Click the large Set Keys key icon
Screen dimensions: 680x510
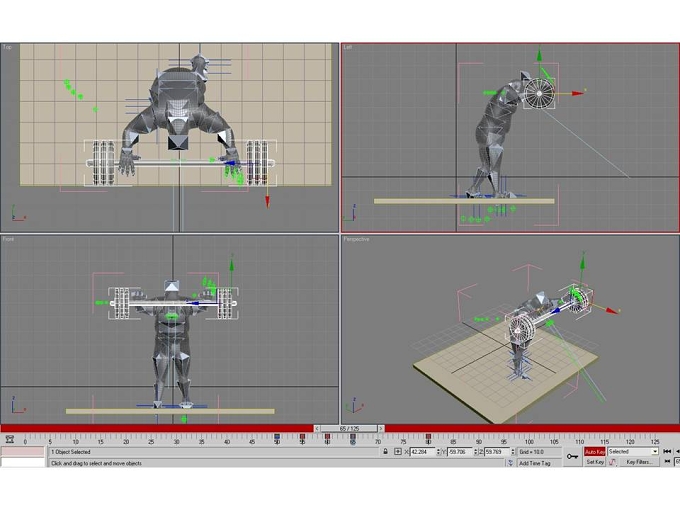tap(572, 456)
